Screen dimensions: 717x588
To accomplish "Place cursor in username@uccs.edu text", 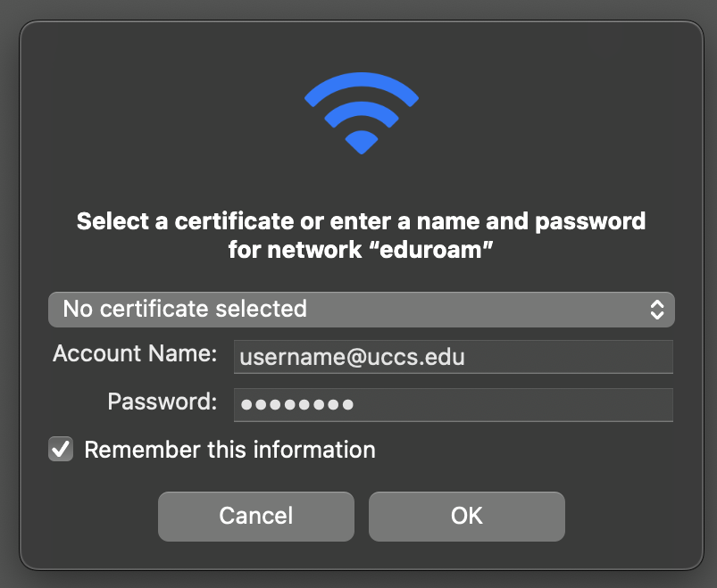I will 352,357.
